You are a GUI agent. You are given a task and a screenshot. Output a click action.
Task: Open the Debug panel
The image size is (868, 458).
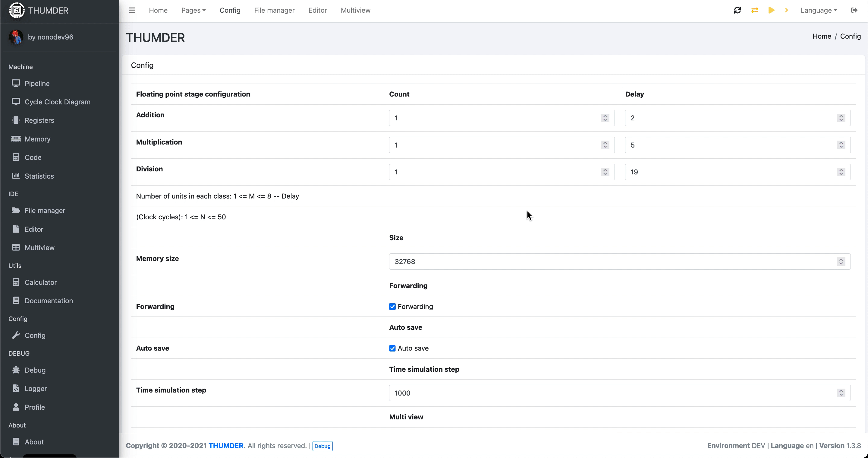click(x=34, y=370)
